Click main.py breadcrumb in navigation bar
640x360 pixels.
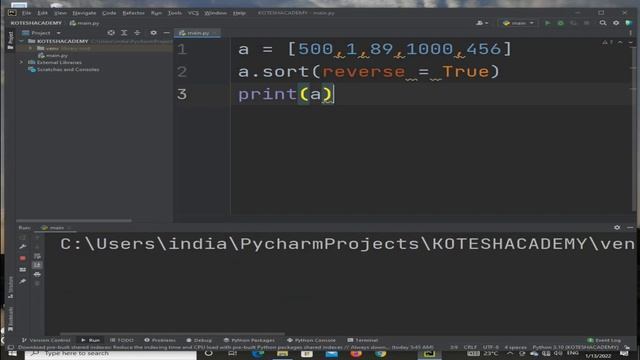84,23
